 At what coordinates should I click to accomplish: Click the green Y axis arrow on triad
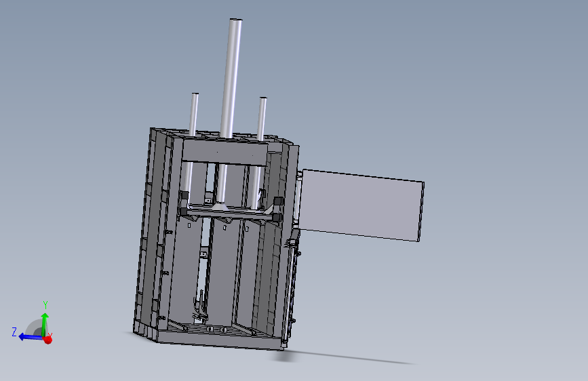point(45,323)
